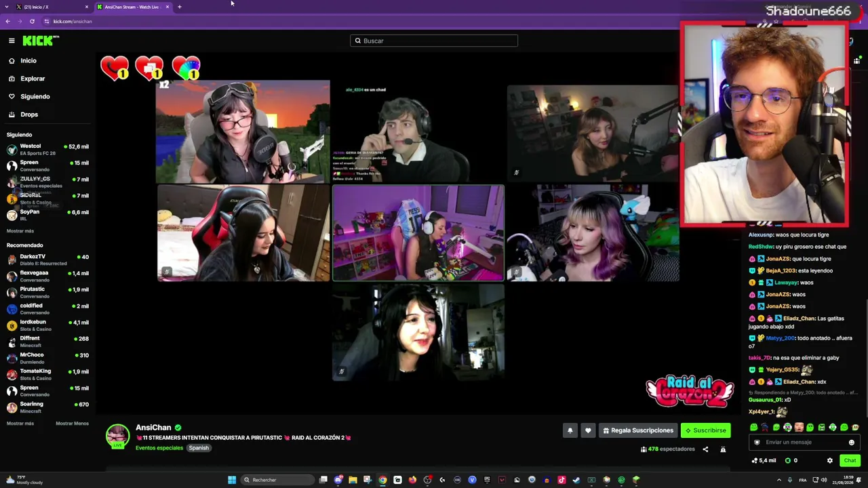Open TikTok from the taskbar
The image size is (868, 488).
tap(561, 480)
